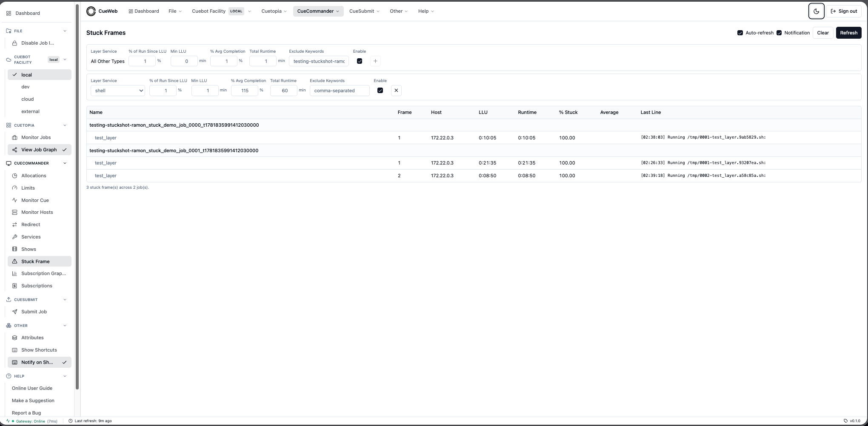Image resolution: width=868 pixels, height=426 pixels.
Task: Click the Dashboard grid icon in sidebar
Action: coord(9,13)
